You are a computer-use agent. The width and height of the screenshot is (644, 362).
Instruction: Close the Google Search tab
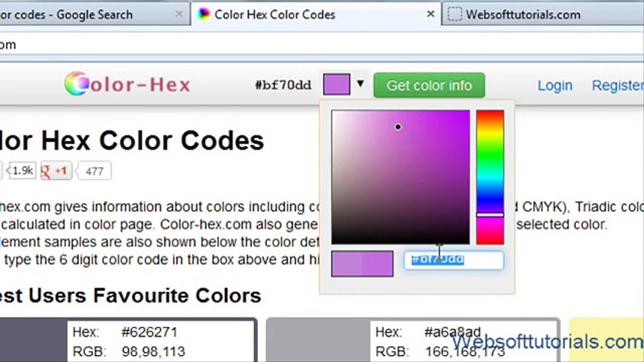click(179, 15)
